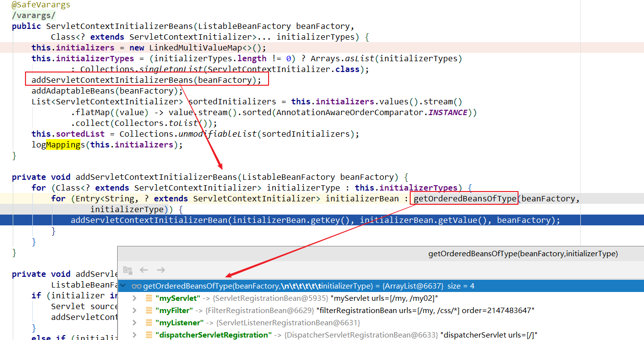Select the "dispatcherServletRegistration" row
The height and width of the screenshot is (340, 644).
click(381, 335)
